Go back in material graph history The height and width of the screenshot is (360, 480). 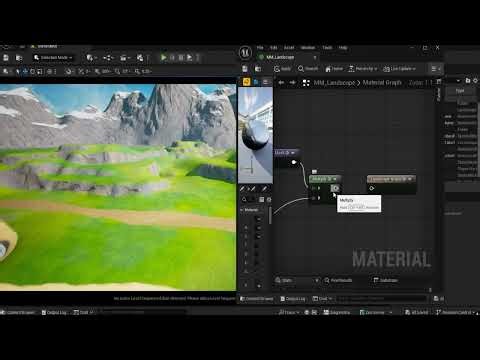point(281,83)
